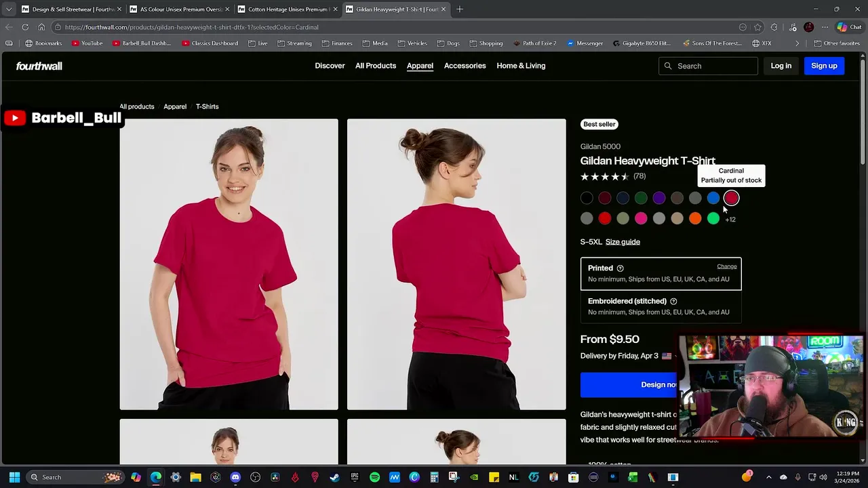Select the Embroidered (stitched) option
Viewport: 868px width, 488px height.
[x=660, y=306]
